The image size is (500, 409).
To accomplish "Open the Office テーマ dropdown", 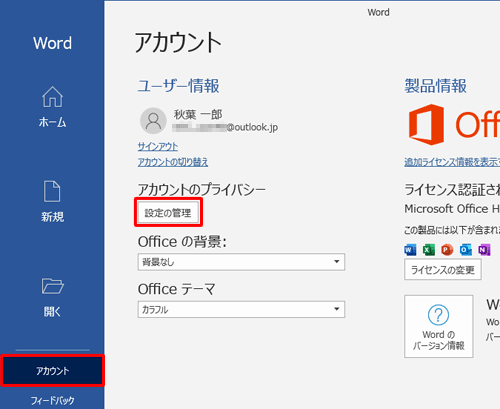I will point(241,309).
